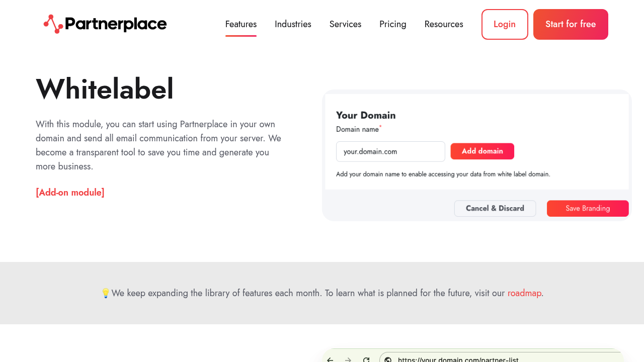The image size is (644, 362).
Task: Click the Login button
Action: (505, 24)
